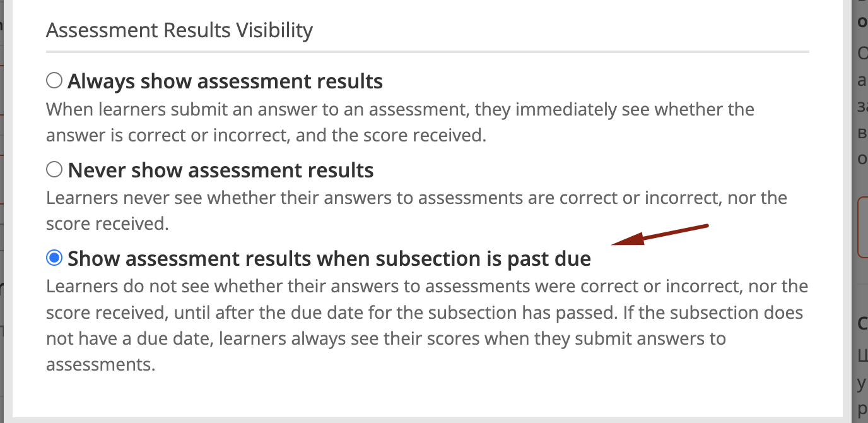The width and height of the screenshot is (868, 423).
Task: Click the blank white area below the last description
Action: click(x=427, y=395)
